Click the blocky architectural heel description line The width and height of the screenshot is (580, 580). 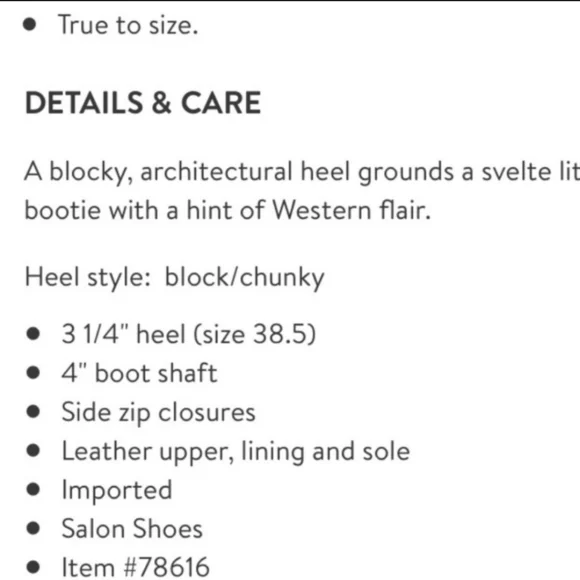pos(302,172)
